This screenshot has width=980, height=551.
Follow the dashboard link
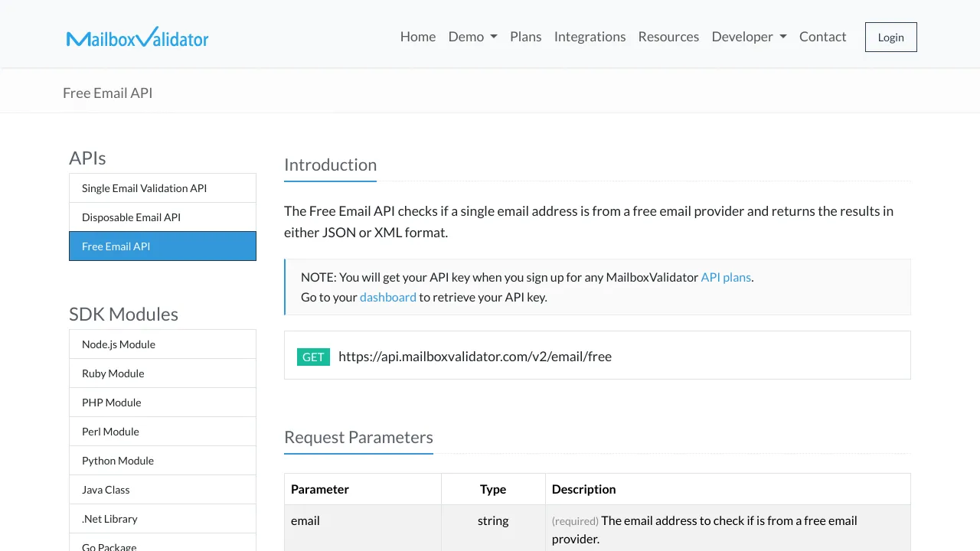point(388,297)
